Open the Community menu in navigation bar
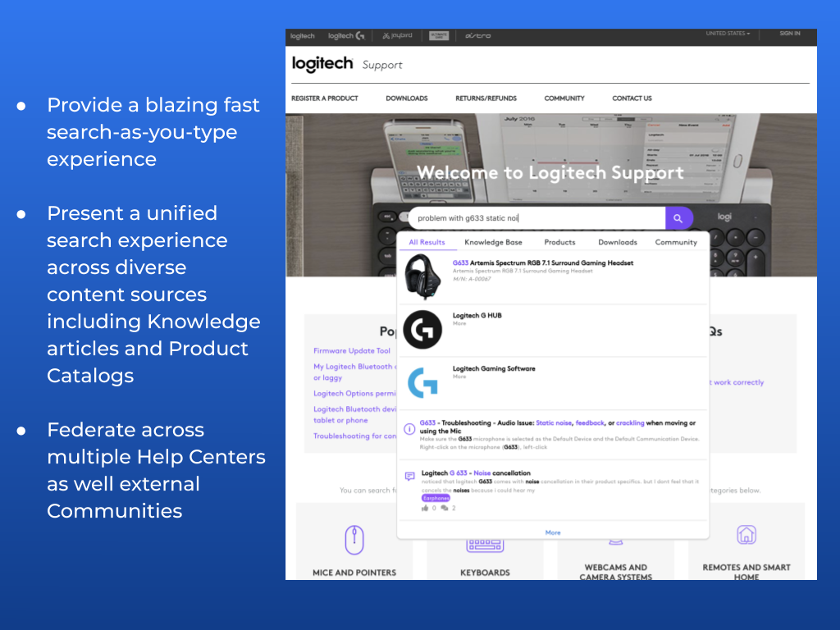This screenshot has width=840, height=630. [x=564, y=98]
